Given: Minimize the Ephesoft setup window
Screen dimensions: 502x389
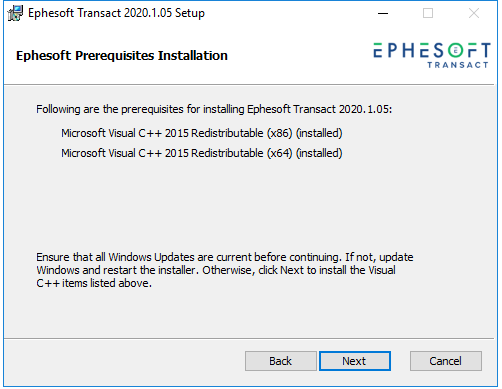Looking at the screenshot, I should pos(383,13).
